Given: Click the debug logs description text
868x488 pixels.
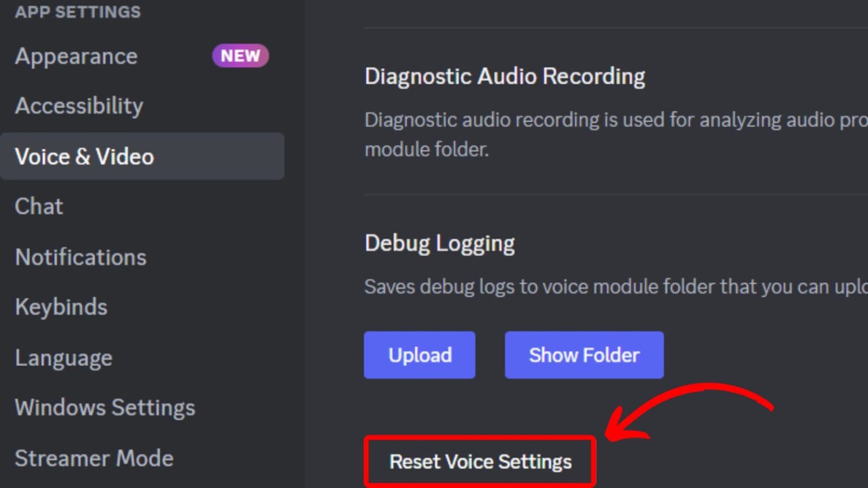Looking at the screenshot, I should [565, 286].
